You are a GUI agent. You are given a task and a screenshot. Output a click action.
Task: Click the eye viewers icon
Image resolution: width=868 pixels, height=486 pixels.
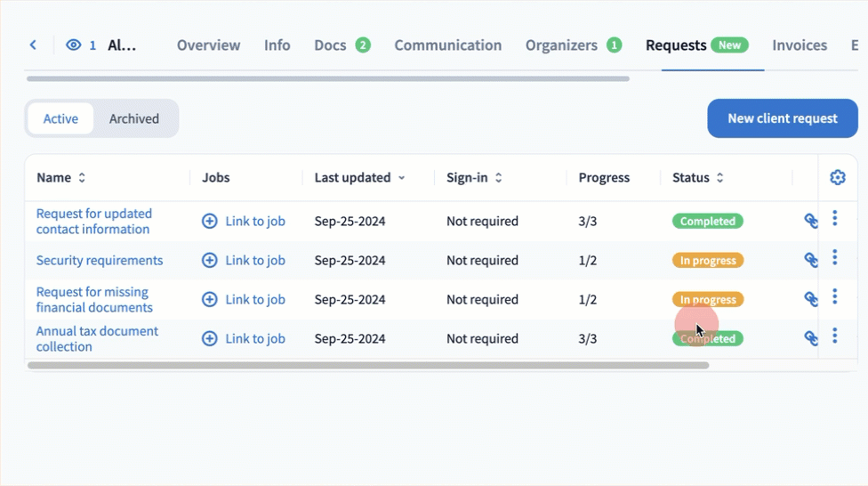(74, 45)
